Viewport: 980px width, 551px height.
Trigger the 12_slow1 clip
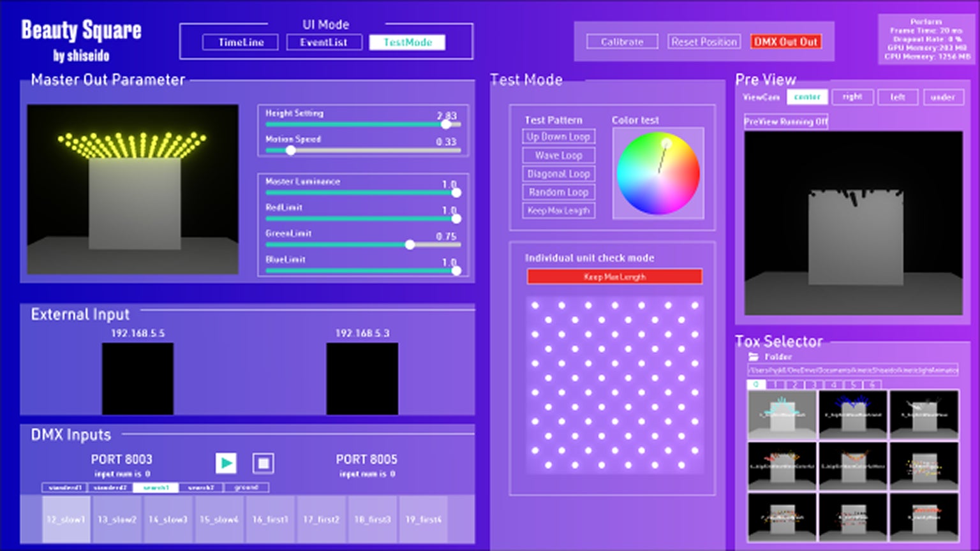tap(66, 520)
